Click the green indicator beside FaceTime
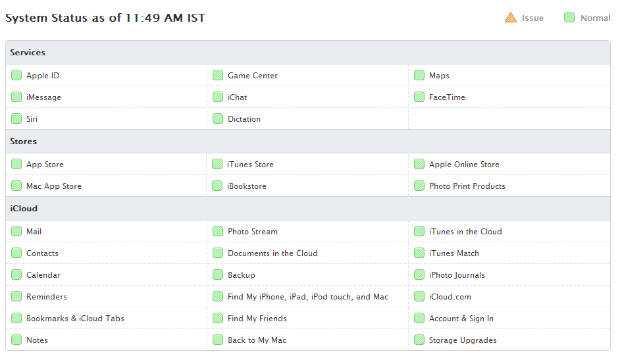The height and width of the screenshot is (364, 622). (x=419, y=97)
